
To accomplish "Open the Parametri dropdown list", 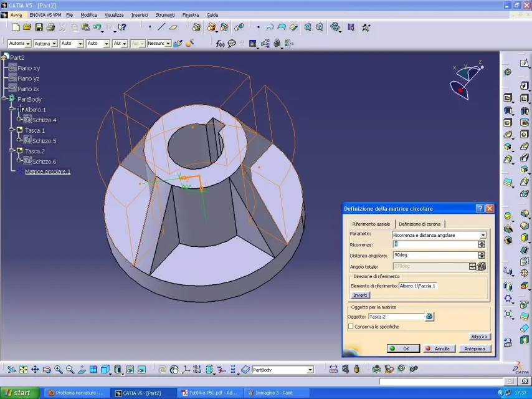I will pos(483,235).
